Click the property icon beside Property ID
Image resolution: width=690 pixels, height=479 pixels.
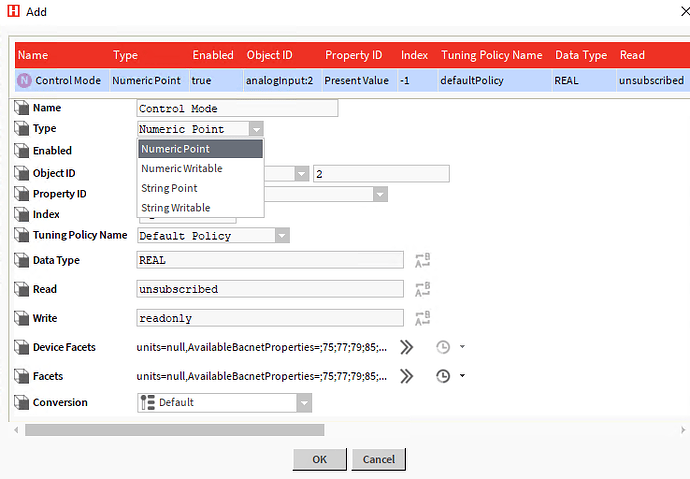21,194
